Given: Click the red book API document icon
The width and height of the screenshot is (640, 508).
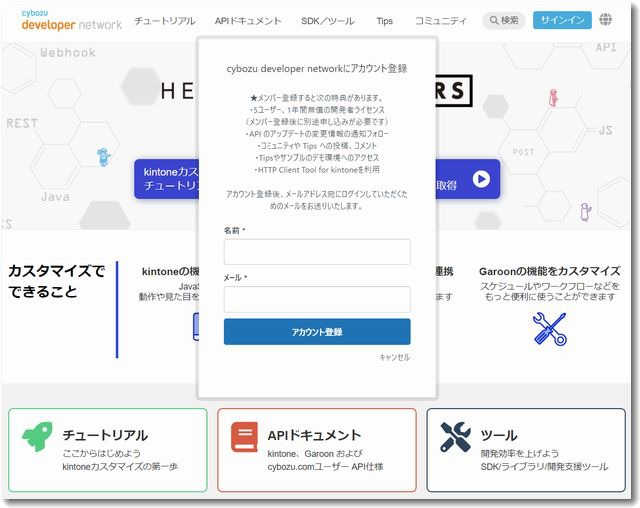Looking at the screenshot, I should tap(244, 437).
